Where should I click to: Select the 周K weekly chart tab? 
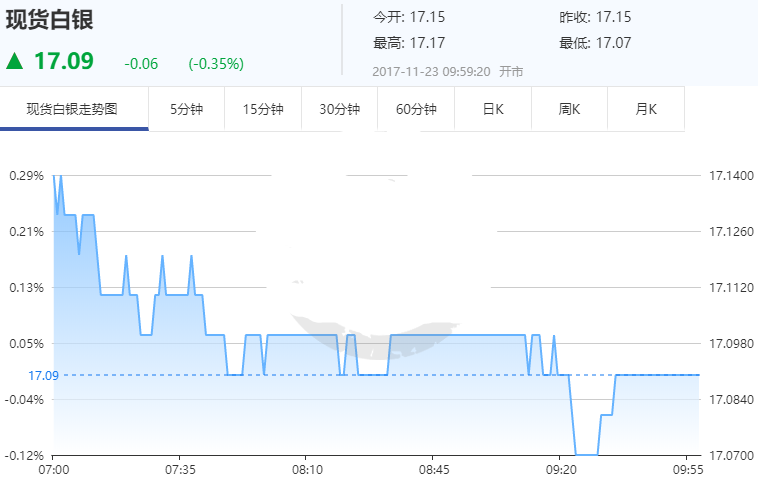pyautogui.click(x=569, y=109)
